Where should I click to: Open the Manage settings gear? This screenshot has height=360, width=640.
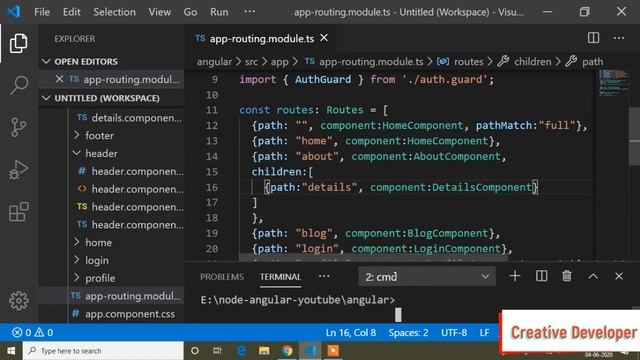point(19,301)
